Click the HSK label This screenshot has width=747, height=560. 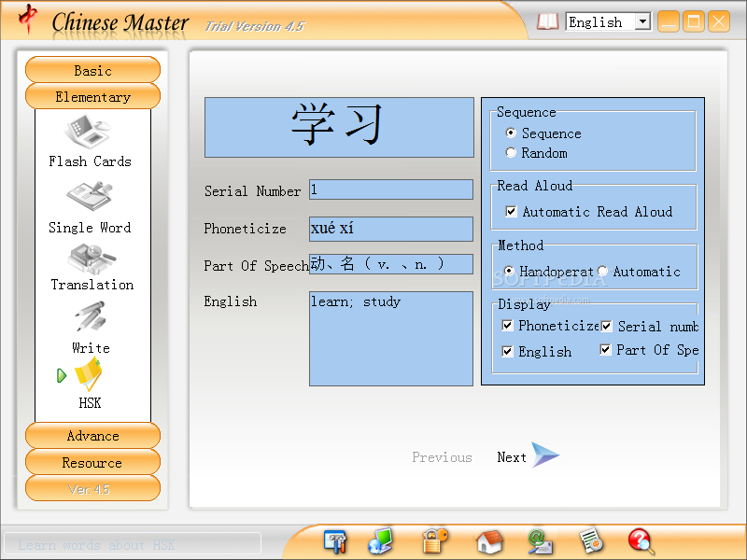tap(90, 403)
